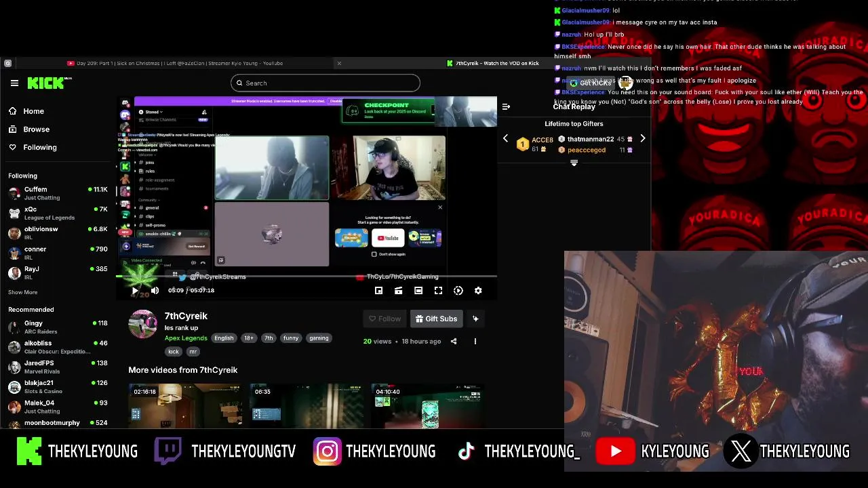Viewport: 868px width, 488px height.
Task: Select the gaming tag
Action: (x=319, y=338)
